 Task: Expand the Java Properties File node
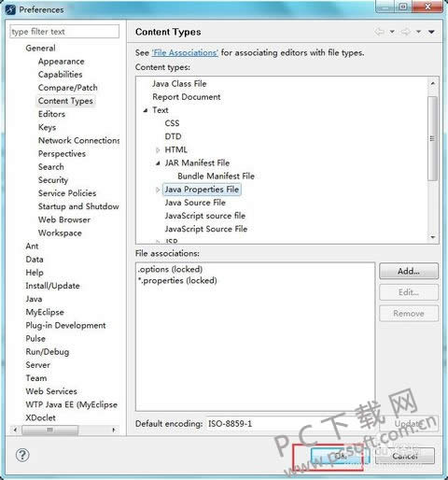click(x=158, y=190)
